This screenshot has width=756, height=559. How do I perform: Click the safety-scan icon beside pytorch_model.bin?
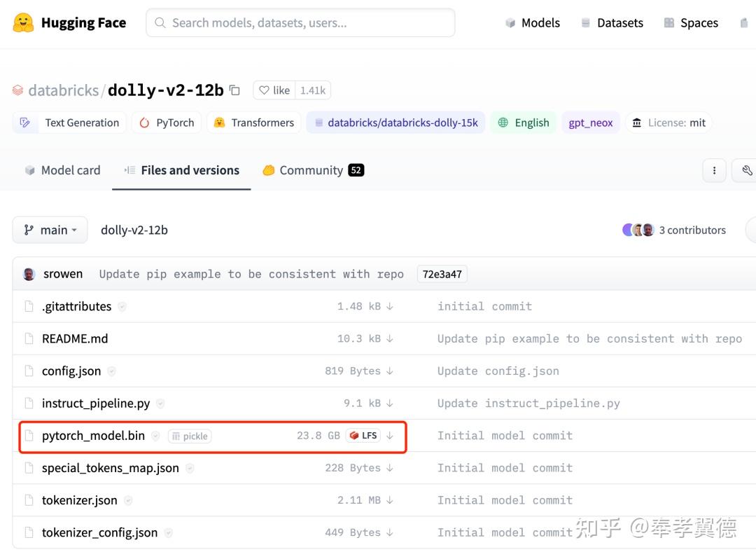pos(155,436)
